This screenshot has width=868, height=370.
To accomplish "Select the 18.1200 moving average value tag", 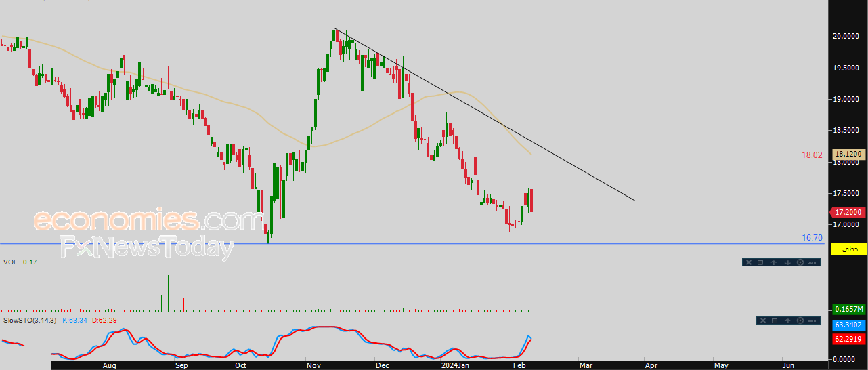I will [849, 154].
